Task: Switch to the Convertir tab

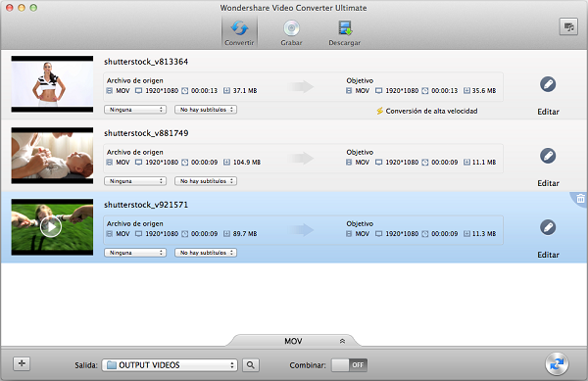Action: pos(239,32)
